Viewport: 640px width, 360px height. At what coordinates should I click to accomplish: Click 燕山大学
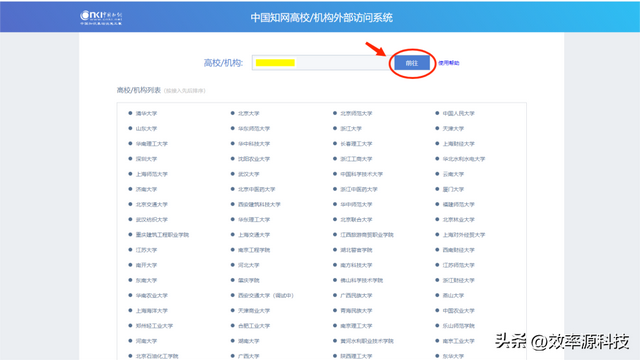coord(453,296)
